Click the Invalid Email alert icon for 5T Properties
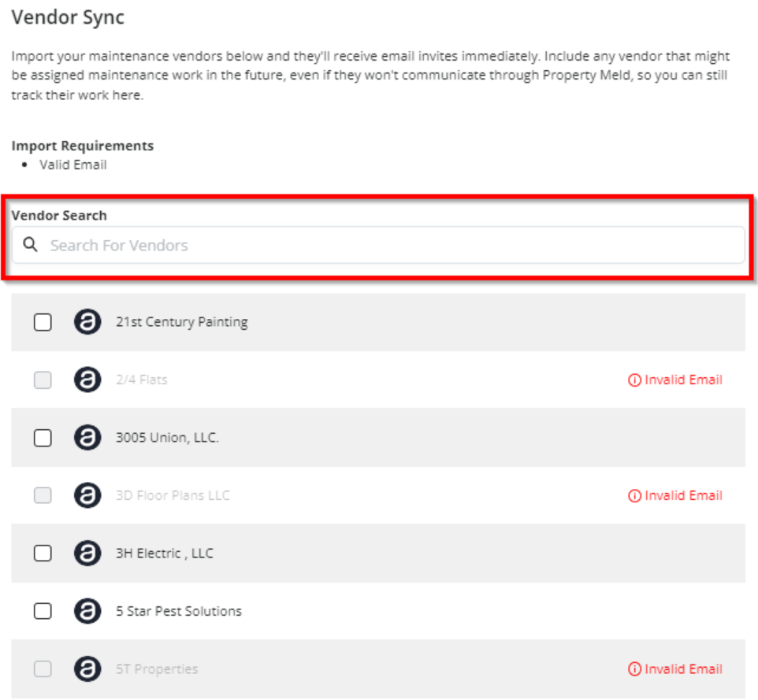 (x=634, y=669)
